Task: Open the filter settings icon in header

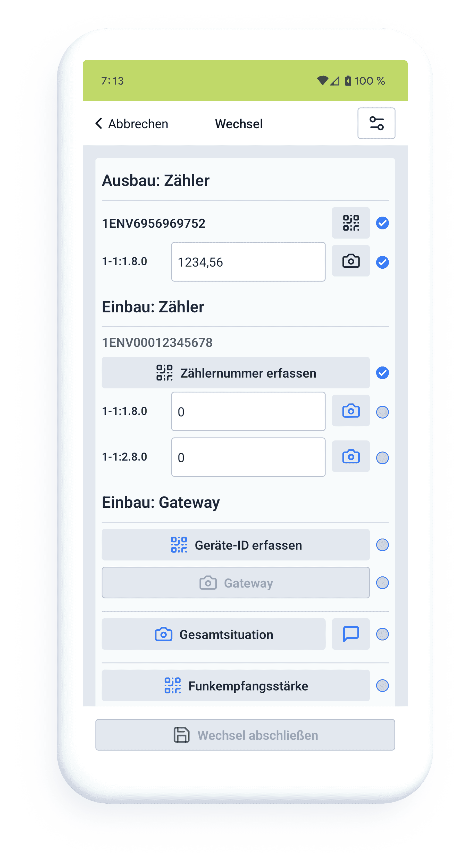Action: tap(376, 123)
